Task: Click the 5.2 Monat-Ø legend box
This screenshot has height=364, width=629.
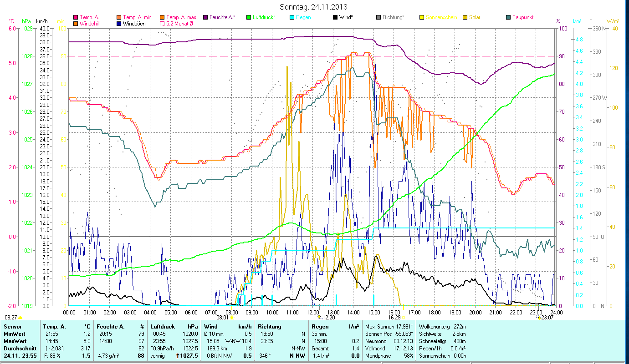Action: pos(162,24)
